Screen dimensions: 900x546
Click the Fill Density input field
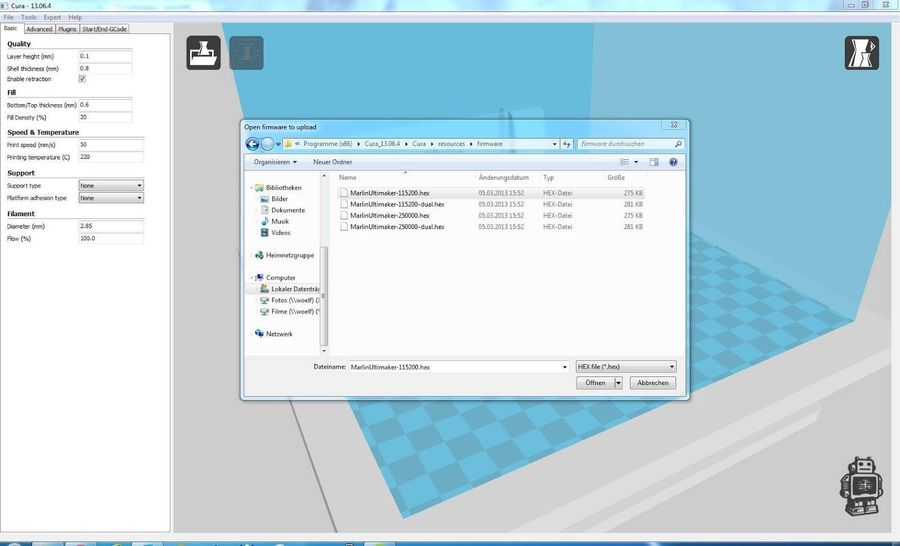[x=105, y=117]
